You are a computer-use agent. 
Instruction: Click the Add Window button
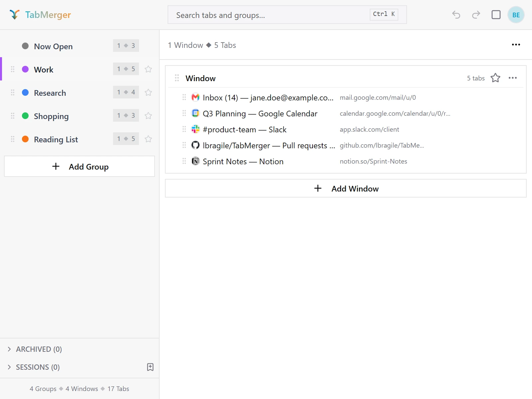click(x=346, y=188)
